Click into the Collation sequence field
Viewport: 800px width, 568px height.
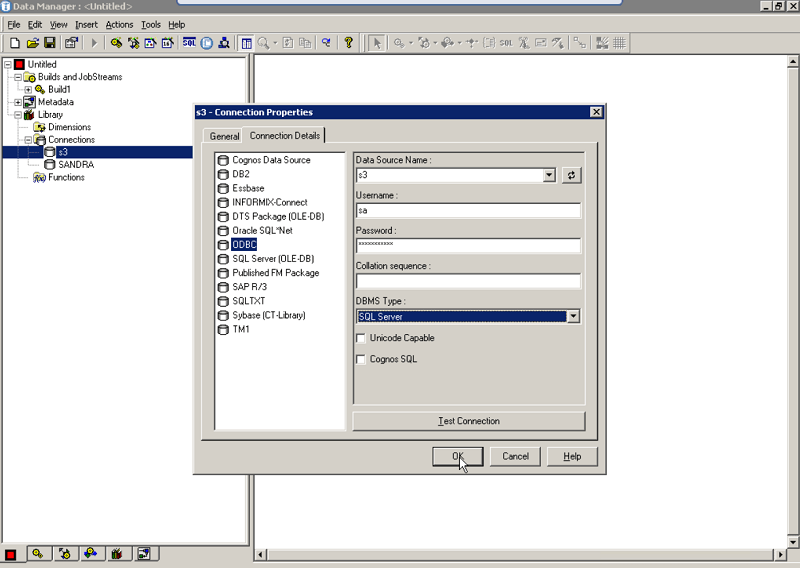point(468,282)
